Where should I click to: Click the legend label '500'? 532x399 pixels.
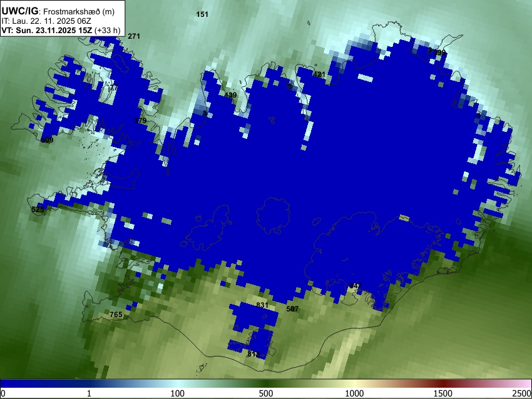[x=266, y=393]
